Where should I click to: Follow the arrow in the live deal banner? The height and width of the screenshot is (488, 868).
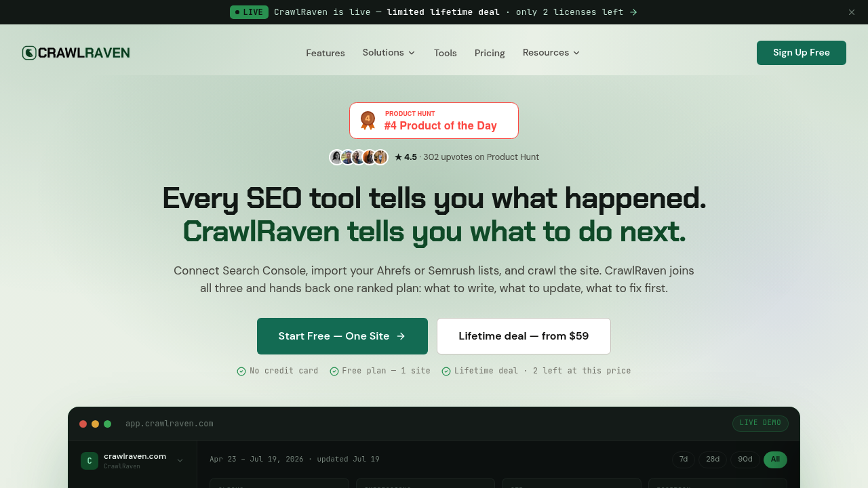point(633,12)
